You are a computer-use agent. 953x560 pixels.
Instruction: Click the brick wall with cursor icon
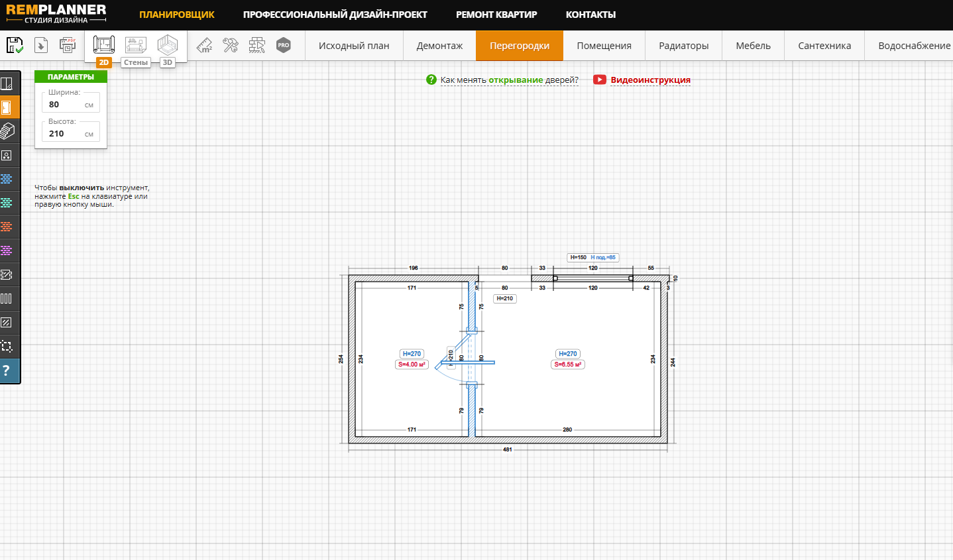click(x=257, y=45)
